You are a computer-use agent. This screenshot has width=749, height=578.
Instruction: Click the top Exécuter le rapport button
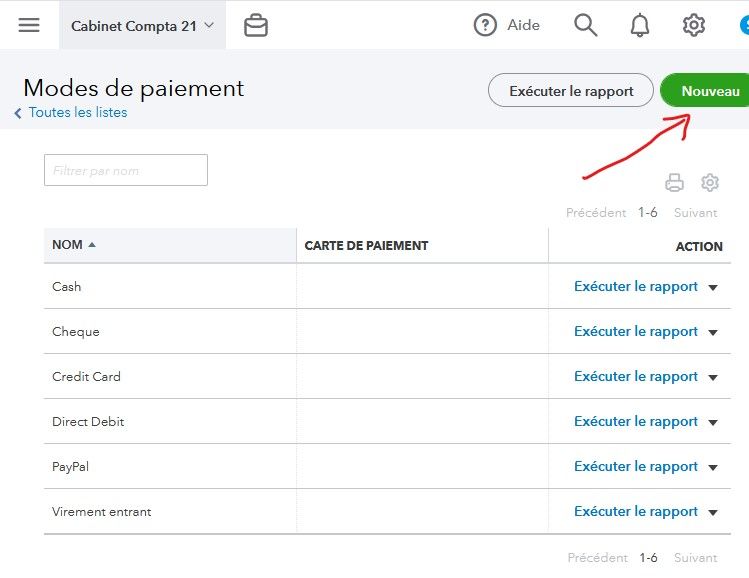coord(571,91)
